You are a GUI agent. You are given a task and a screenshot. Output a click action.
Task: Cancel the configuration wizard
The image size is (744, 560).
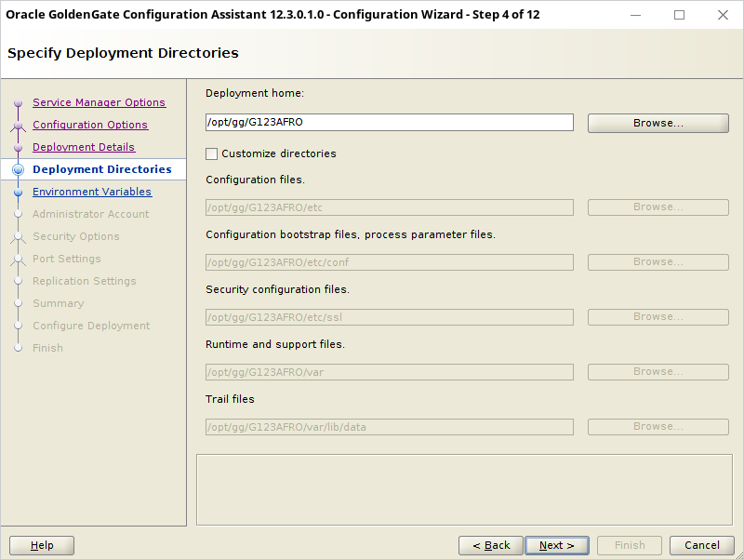pyautogui.click(x=702, y=545)
